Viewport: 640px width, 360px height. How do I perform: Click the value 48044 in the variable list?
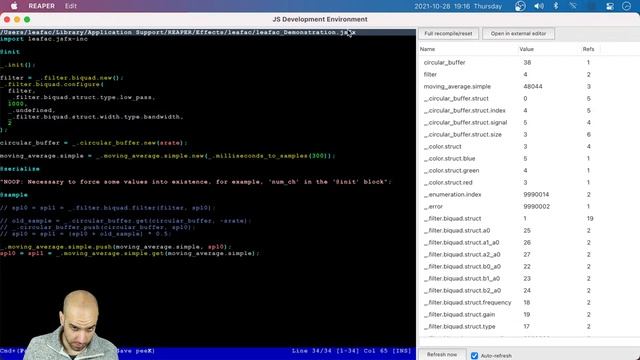tap(533, 87)
